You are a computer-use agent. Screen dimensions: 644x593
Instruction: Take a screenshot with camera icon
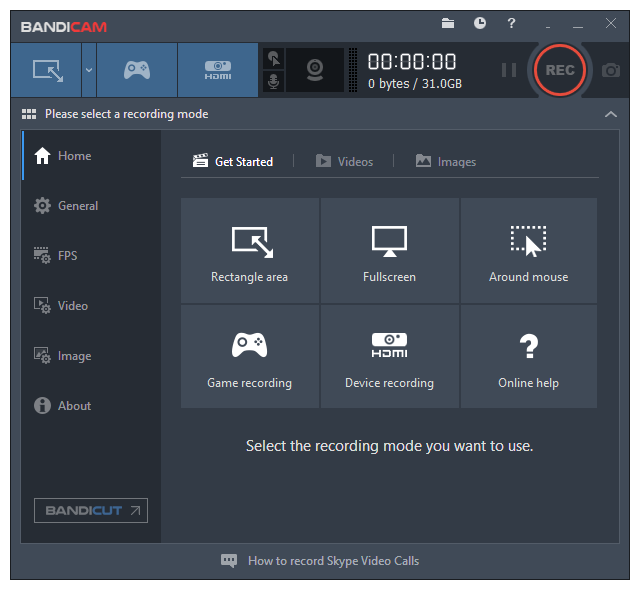(x=611, y=70)
